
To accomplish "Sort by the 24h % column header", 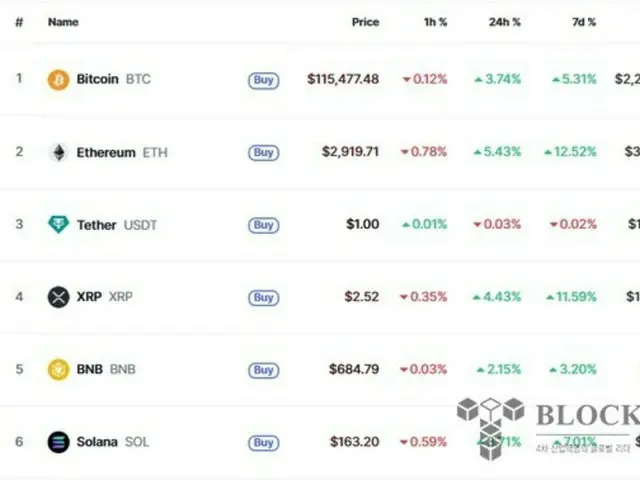I will coord(504,22).
